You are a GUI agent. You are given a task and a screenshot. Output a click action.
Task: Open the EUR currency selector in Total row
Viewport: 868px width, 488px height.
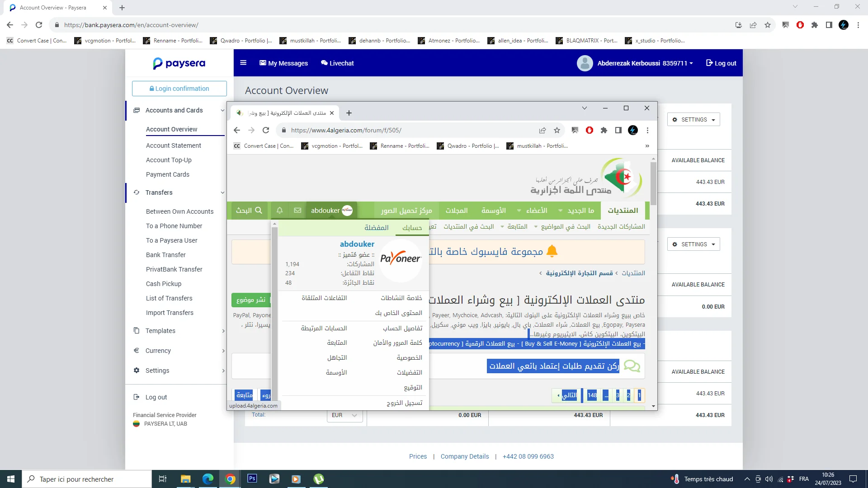pos(344,415)
